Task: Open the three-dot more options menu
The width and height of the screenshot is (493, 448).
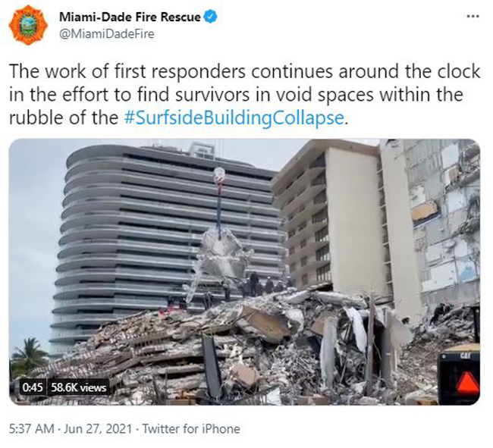Action: (x=473, y=17)
